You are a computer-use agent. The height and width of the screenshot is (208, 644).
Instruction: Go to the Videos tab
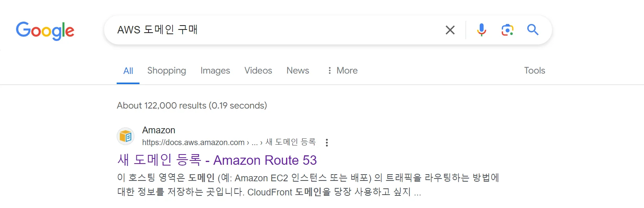(258, 71)
